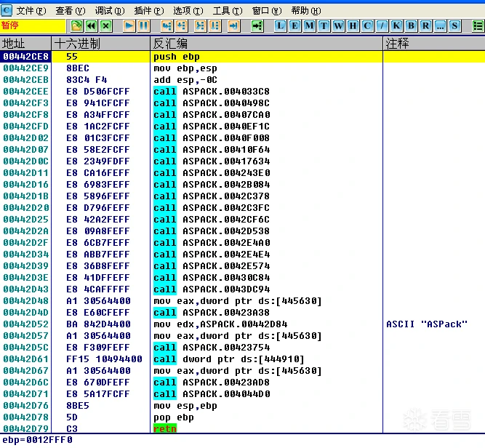
Task: Open the 调试 (Debug) menu
Action: [109, 11]
